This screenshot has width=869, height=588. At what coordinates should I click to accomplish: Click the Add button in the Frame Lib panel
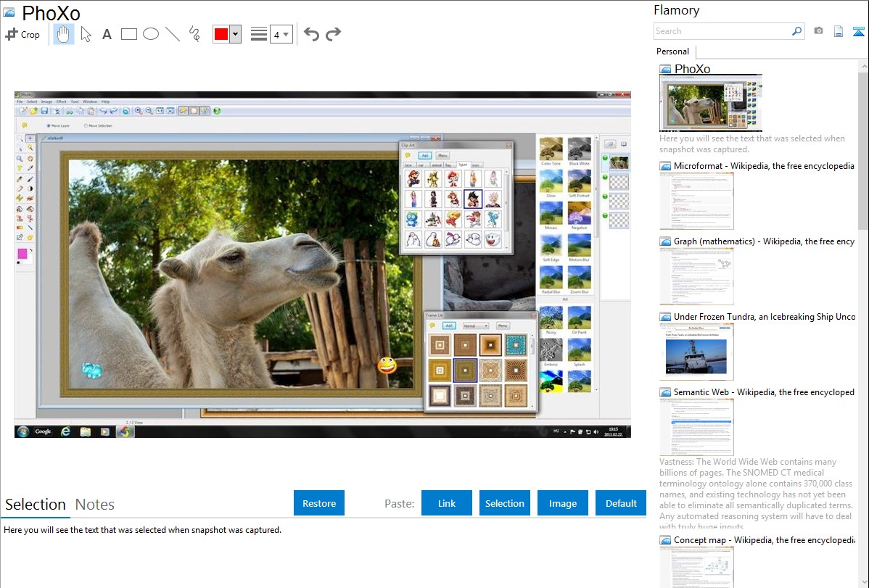[x=449, y=326]
